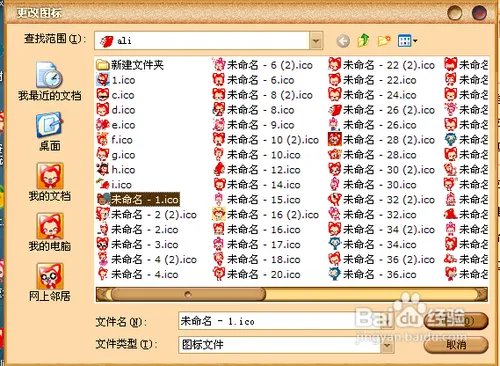Select file g.ico
Viewport: 500px width, 366px height.
pos(116,155)
